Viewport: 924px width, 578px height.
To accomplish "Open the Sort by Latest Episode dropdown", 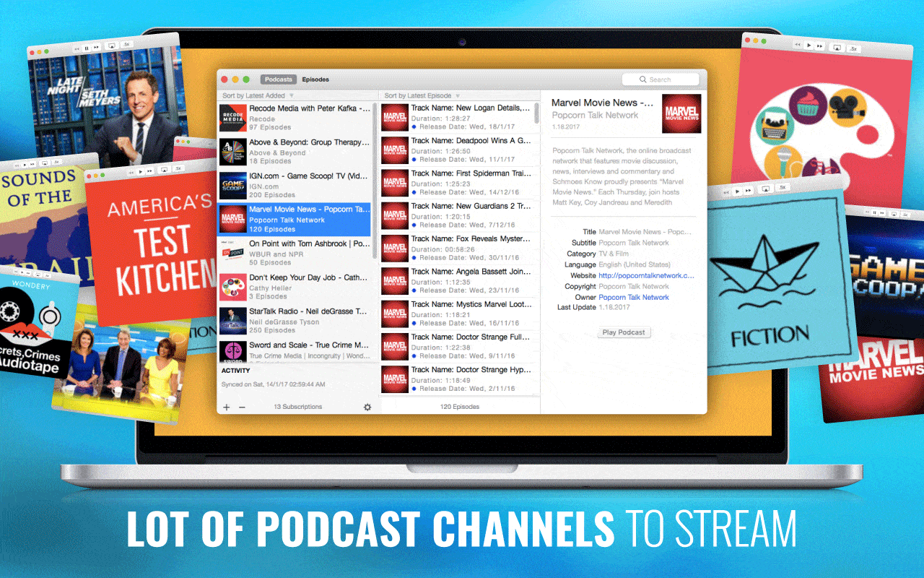I will pos(422,95).
